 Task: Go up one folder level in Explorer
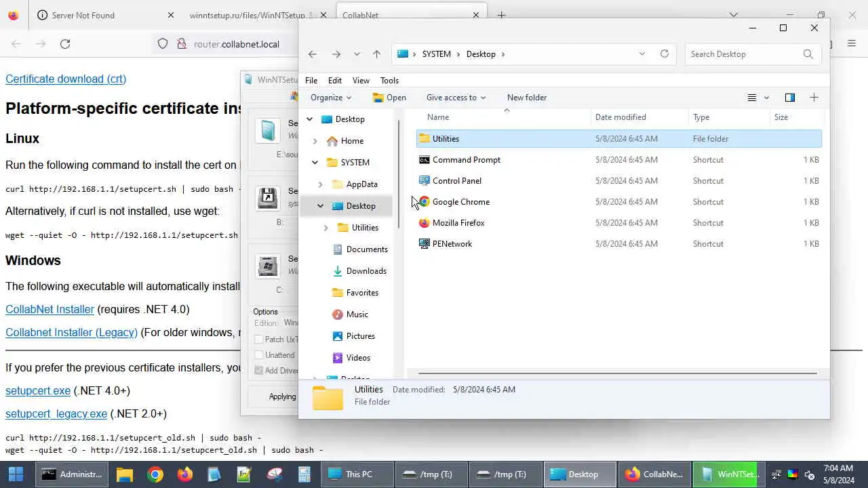pos(377,54)
